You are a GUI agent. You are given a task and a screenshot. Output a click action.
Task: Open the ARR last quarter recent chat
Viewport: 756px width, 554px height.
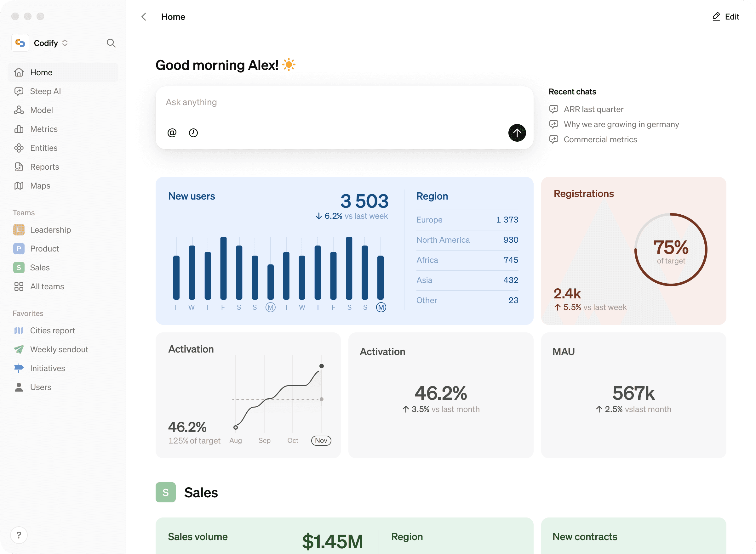pyautogui.click(x=593, y=109)
